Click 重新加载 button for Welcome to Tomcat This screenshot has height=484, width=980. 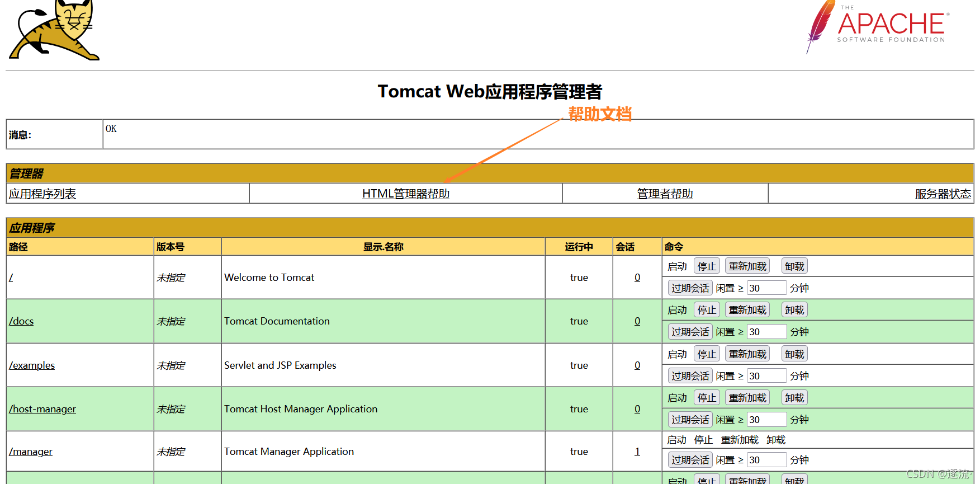click(747, 266)
